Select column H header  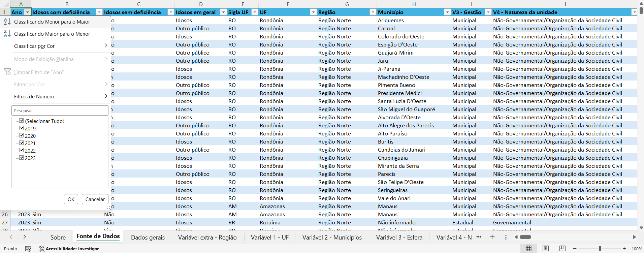pyautogui.click(x=414, y=4)
